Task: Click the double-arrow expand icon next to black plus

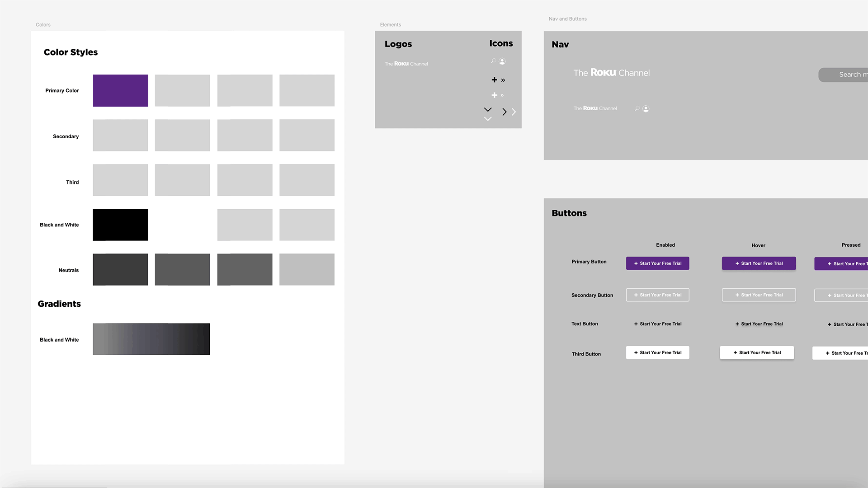Action: coord(503,80)
